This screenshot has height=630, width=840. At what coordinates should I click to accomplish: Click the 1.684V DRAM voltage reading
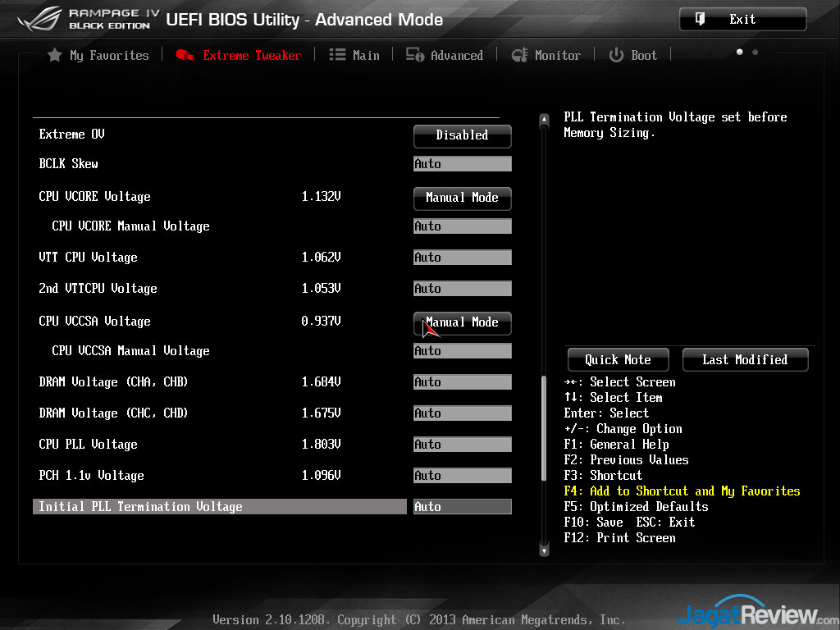(x=321, y=382)
